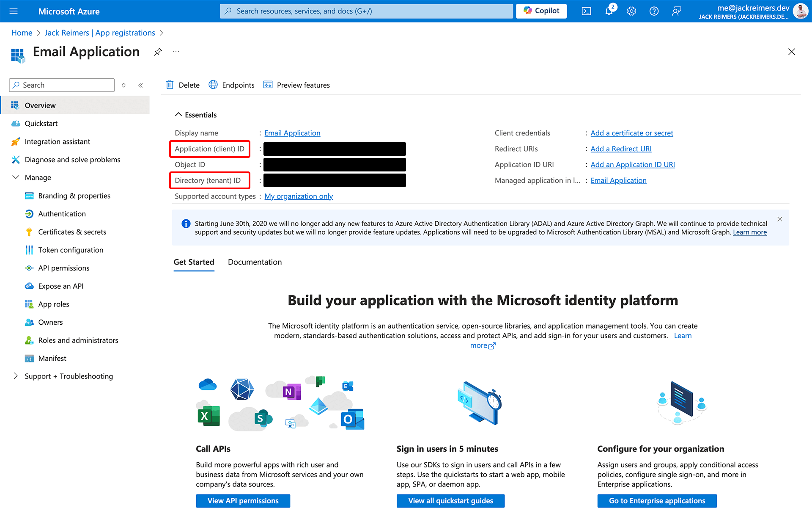Open the Email Application display name link
This screenshot has height=508, width=812.
292,133
